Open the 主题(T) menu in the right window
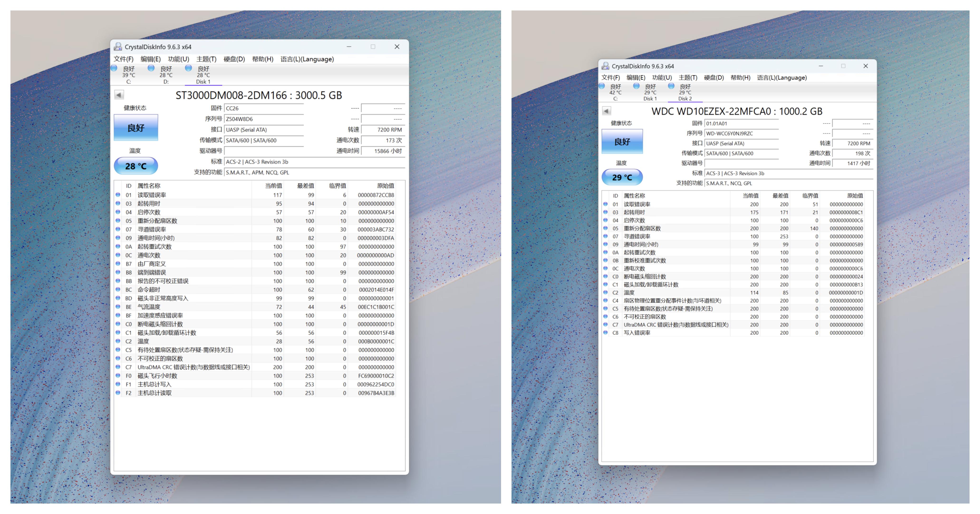This screenshot has width=980, height=514. 687,78
